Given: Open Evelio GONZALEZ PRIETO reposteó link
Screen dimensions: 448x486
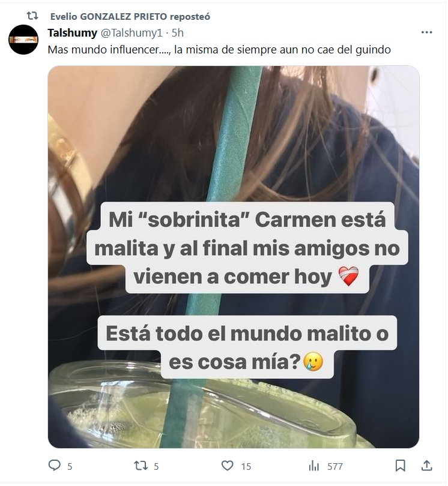Looking at the screenshot, I should [x=130, y=16].
